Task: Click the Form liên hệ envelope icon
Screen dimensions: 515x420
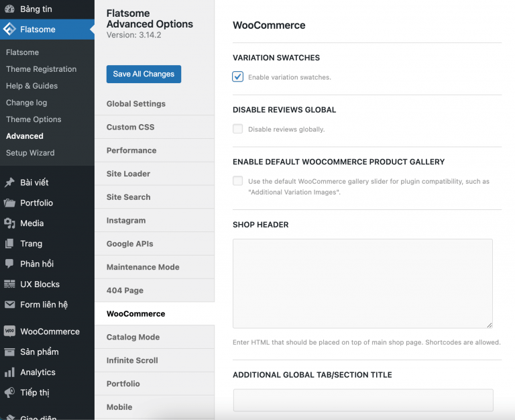Action: point(9,305)
